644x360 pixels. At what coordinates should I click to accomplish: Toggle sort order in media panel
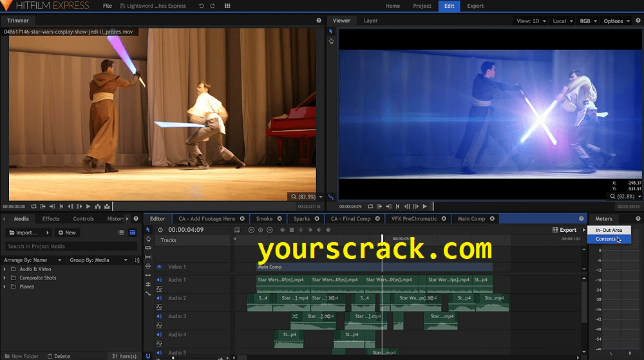coord(137,260)
